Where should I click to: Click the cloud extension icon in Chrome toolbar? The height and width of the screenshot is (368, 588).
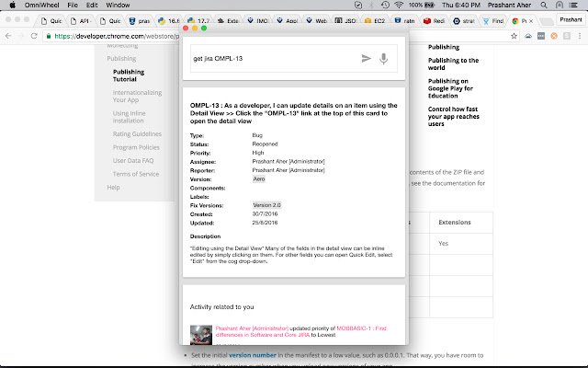tap(528, 36)
